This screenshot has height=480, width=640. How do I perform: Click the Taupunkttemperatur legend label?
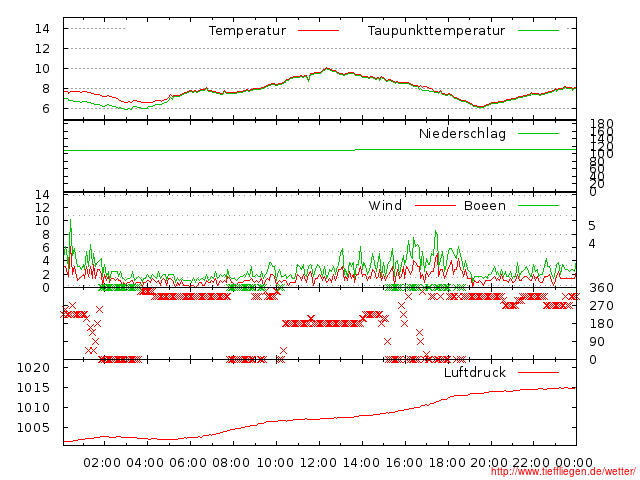coord(436,31)
